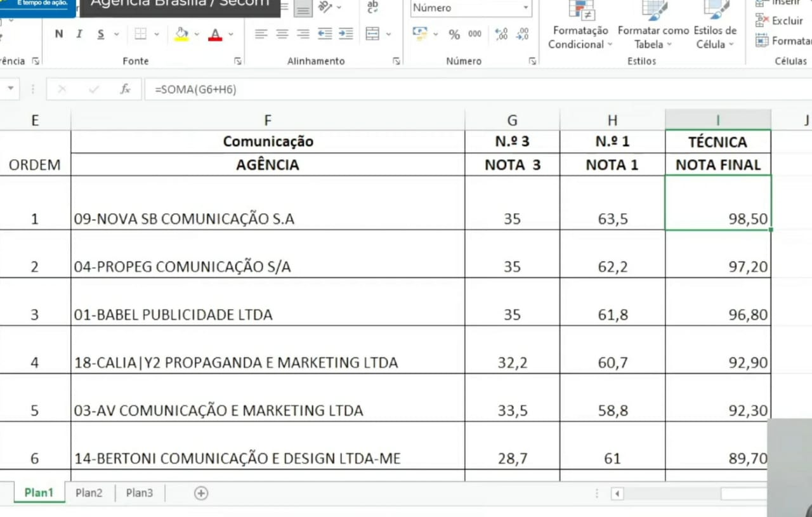Open Formatação Condicional menu
The width and height of the screenshot is (812, 517).
tap(580, 26)
